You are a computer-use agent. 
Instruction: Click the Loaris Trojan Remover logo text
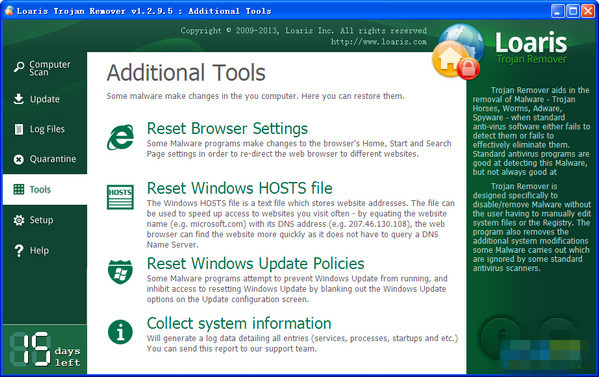pyautogui.click(x=531, y=48)
